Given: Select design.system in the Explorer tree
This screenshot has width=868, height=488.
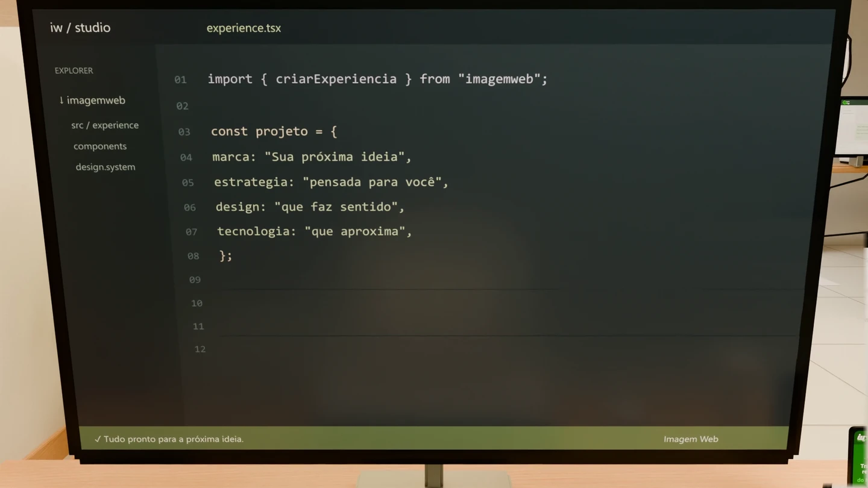Looking at the screenshot, I should tap(105, 167).
